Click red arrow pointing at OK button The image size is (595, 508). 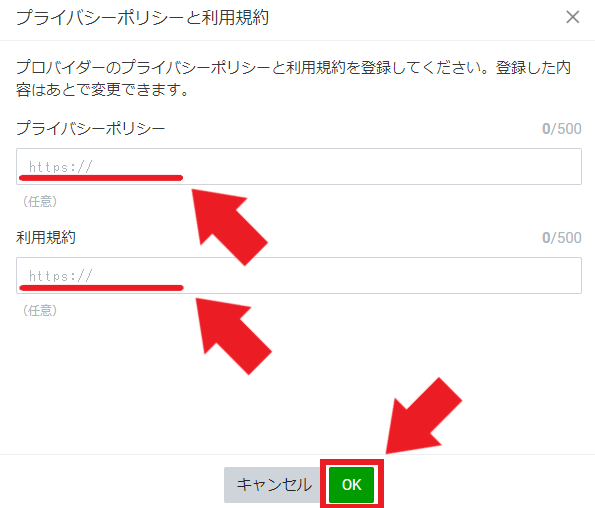coord(424,415)
